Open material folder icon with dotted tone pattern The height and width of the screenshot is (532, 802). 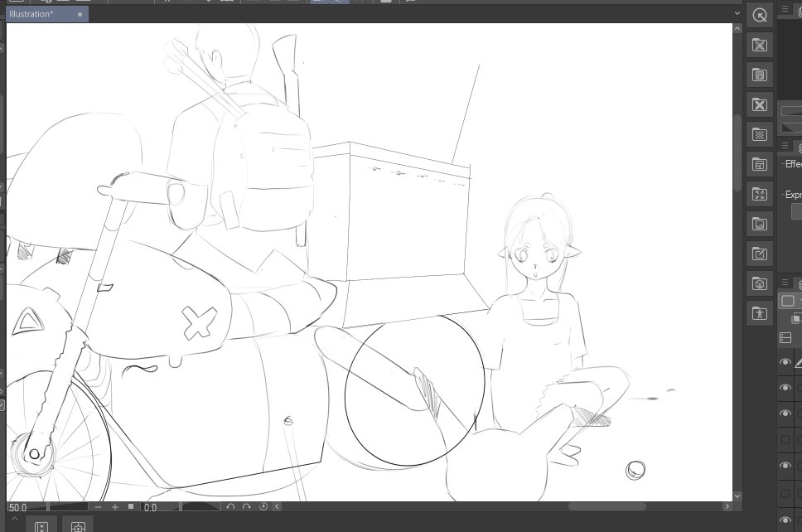(x=760, y=134)
